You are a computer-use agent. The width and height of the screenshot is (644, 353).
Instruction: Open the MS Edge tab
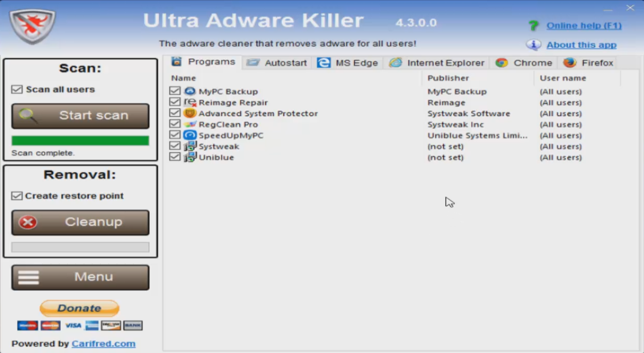click(x=348, y=63)
